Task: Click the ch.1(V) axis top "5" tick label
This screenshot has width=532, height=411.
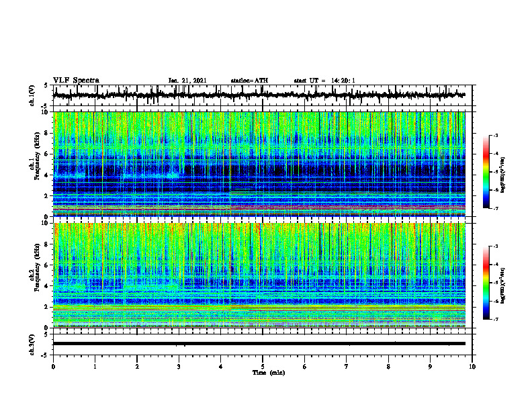Action: 46,85
